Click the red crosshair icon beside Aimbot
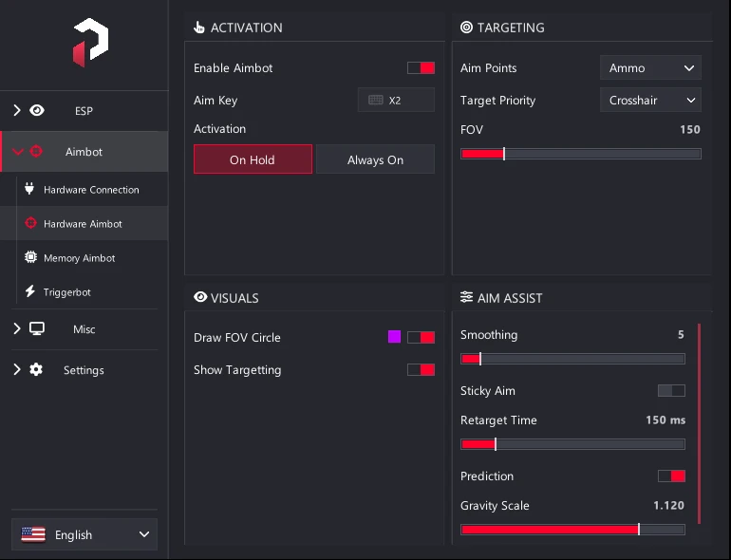The height and width of the screenshot is (560, 731). (x=36, y=152)
